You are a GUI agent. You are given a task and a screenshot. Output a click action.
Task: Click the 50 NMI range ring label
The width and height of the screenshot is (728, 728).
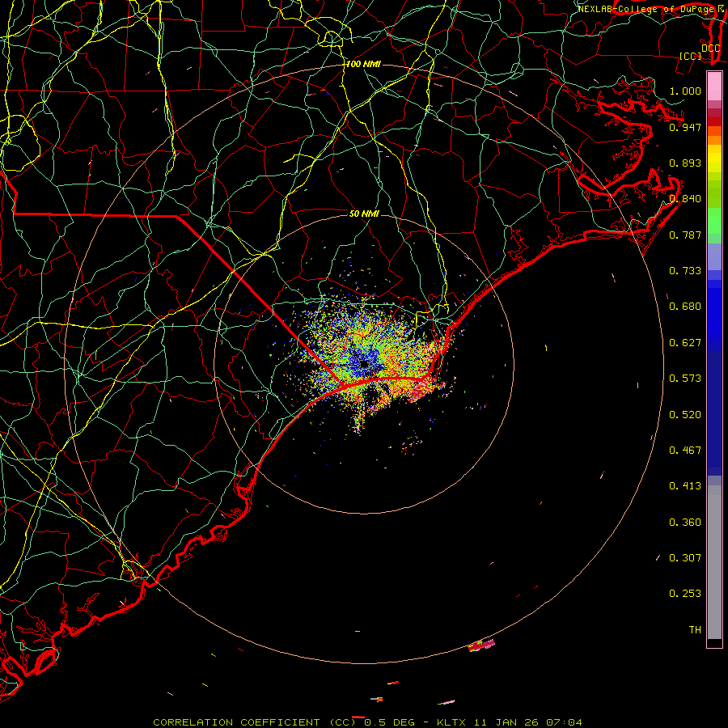[364, 214]
